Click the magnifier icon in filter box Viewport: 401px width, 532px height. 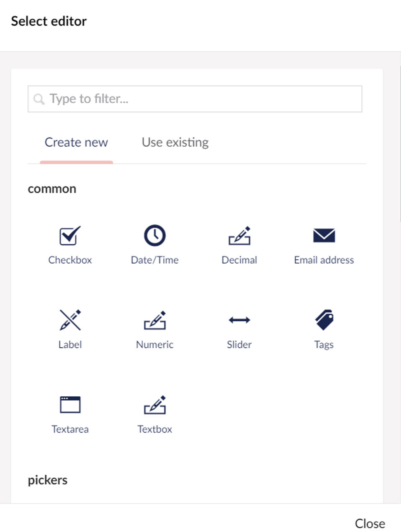[x=39, y=99]
